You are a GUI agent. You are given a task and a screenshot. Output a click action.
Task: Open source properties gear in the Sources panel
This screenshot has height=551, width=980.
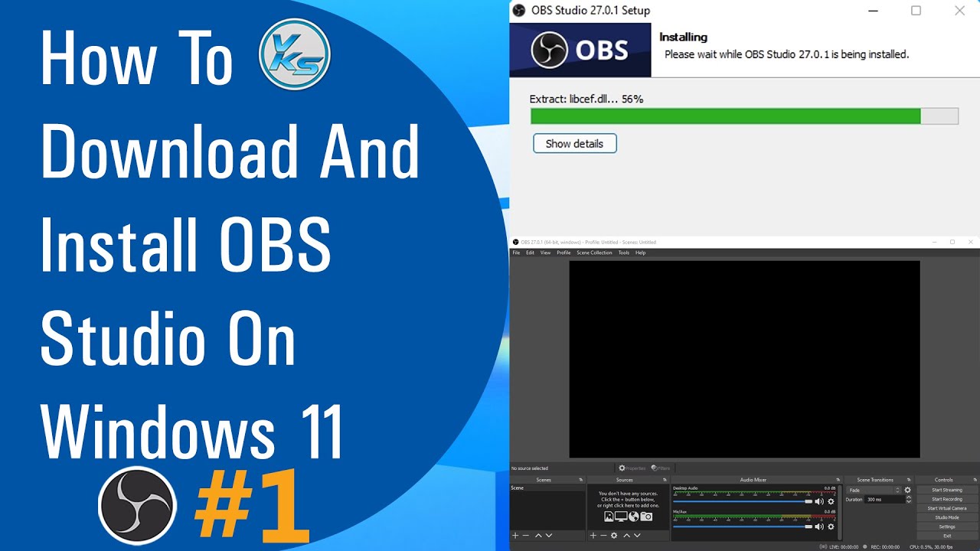pos(614,536)
